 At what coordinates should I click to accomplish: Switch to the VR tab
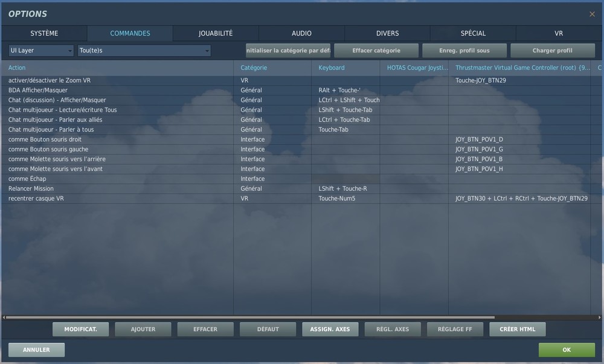[559, 33]
